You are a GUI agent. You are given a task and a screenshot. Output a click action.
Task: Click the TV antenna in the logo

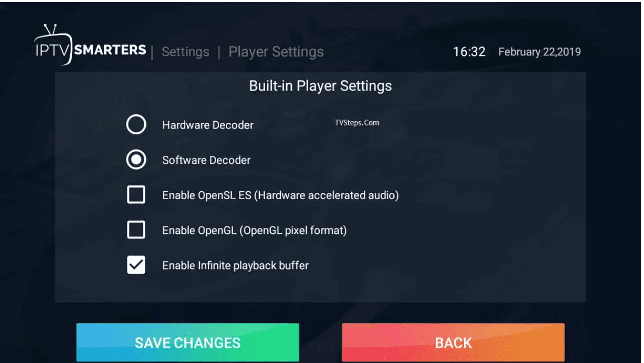[x=50, y=30]
